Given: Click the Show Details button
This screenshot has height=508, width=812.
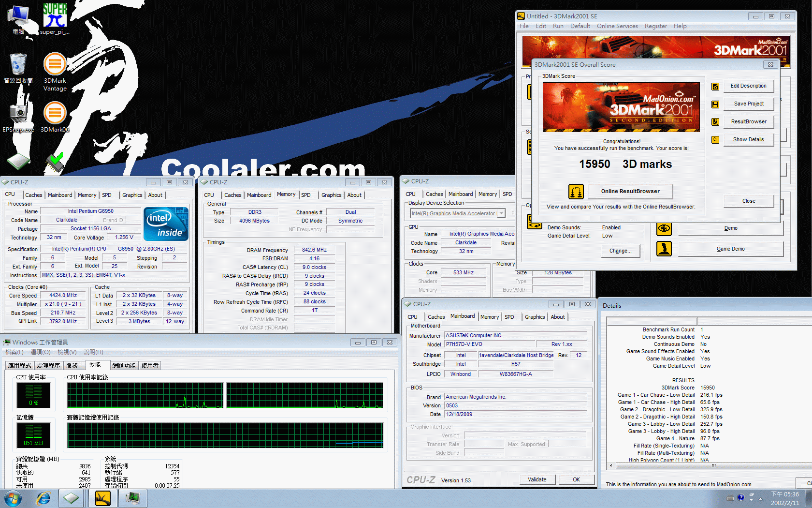Looking at the screenshot, I should pyautogui.click(x=749, y=140).
